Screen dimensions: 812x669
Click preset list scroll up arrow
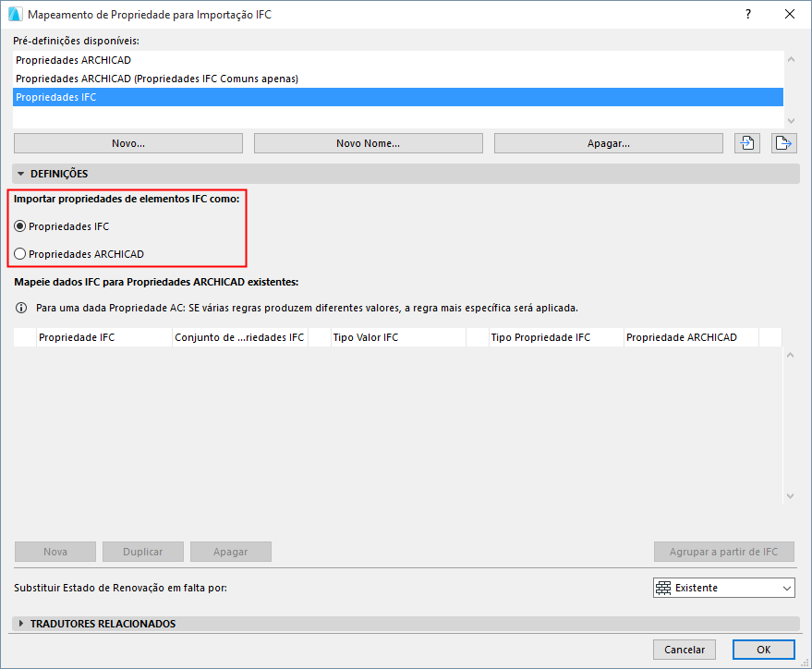[x=791, y=59]
